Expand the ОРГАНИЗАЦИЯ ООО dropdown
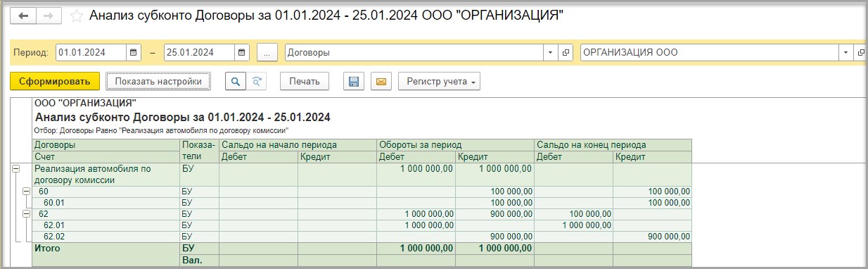 (846, 52)
